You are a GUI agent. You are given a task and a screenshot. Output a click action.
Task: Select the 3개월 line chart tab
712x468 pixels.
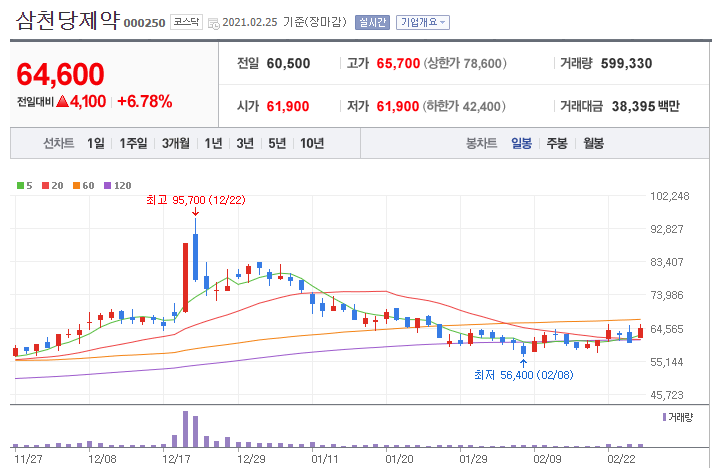click(176, 143)
